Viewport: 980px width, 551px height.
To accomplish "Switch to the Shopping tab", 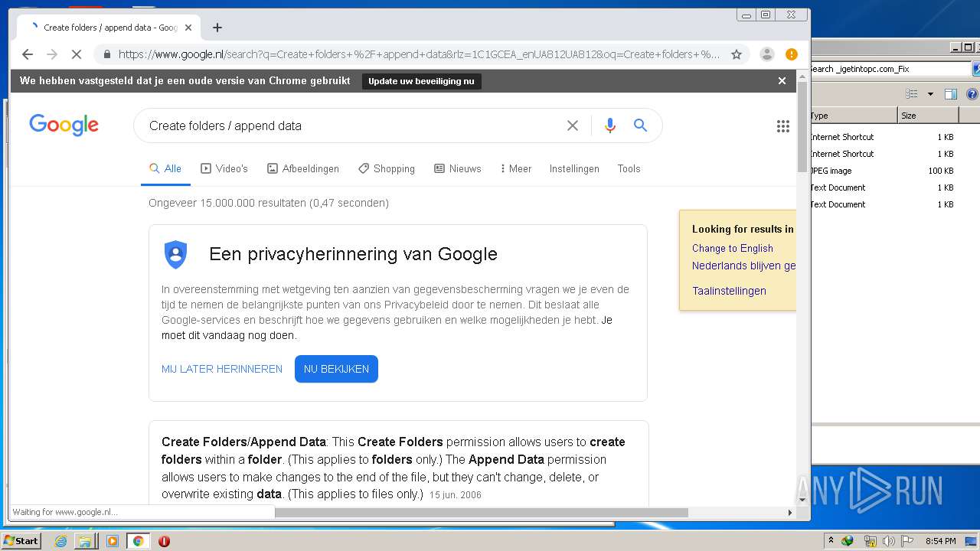I will click(x=387, y=168).
